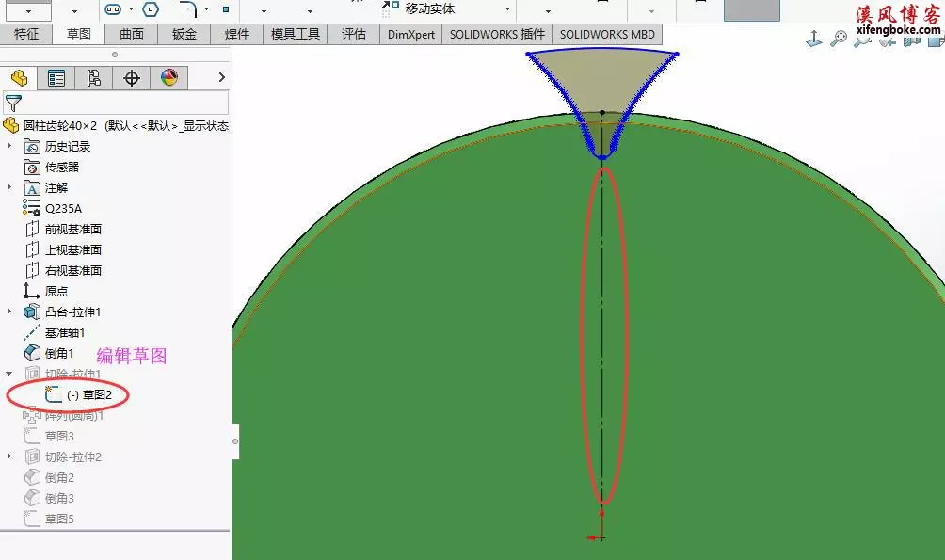
Task: Select the slot sketch tool icon
Action: [113, 9]
